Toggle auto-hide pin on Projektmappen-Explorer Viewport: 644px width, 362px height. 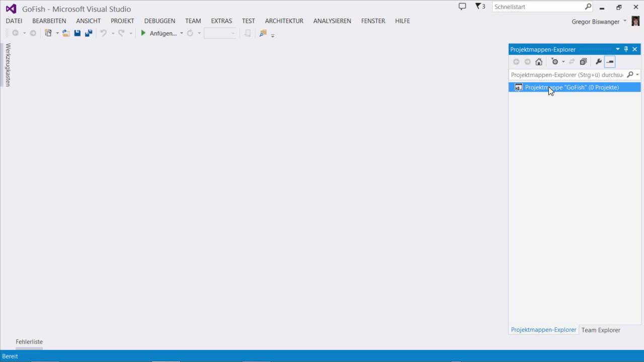(626, 49)
